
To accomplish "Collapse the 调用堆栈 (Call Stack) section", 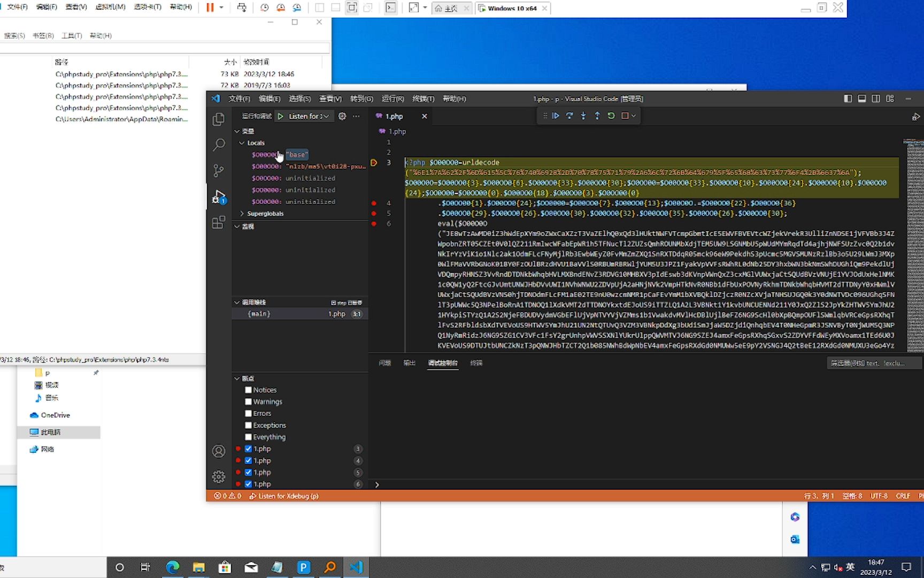I will click(x=237, y=302).
